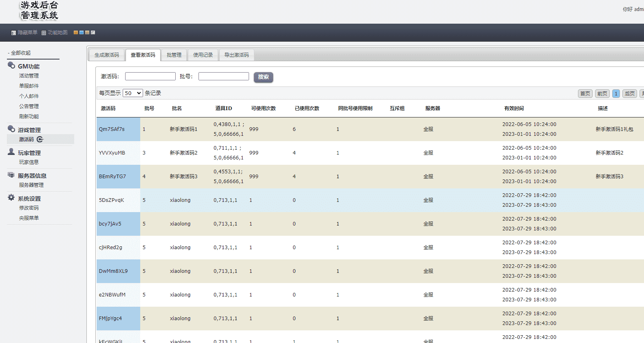Click the 隐藏菜单 hide menu icon
The width and height of the screenshot is (644, 343).
[x=13, y=33]
